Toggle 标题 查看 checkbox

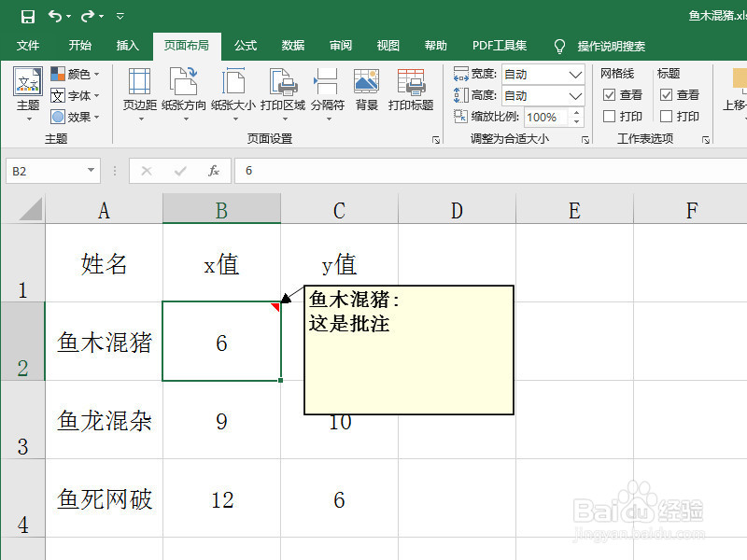[x=666, y=95]
